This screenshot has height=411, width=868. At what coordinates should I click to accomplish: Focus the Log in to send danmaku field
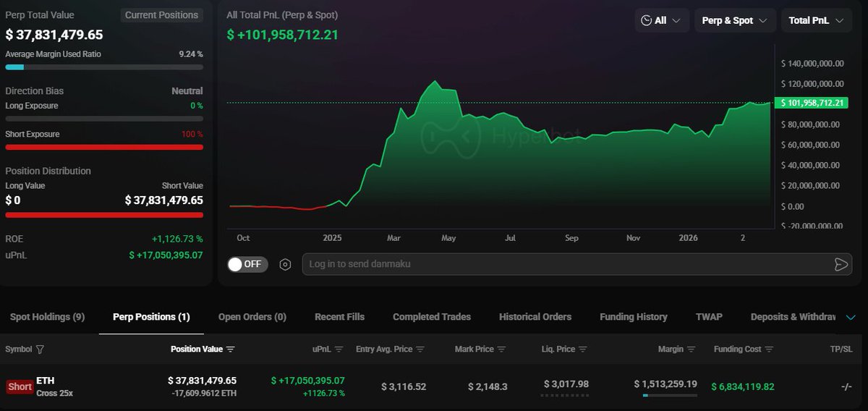[x=576, y=264]
